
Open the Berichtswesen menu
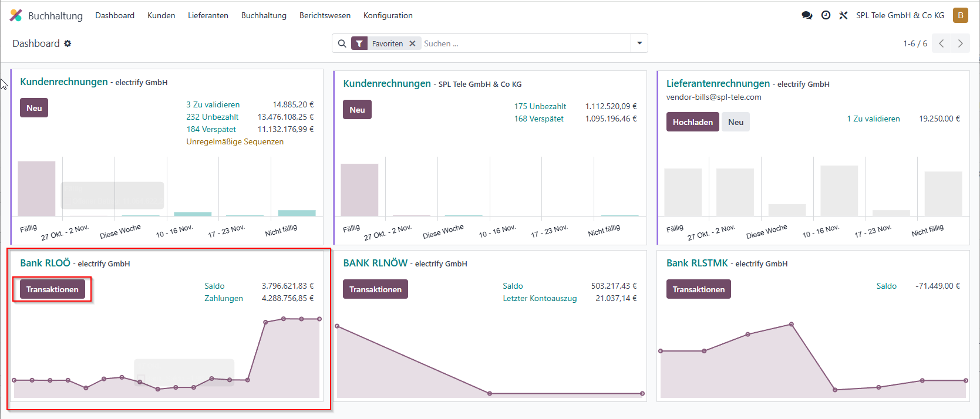point(325,15)
